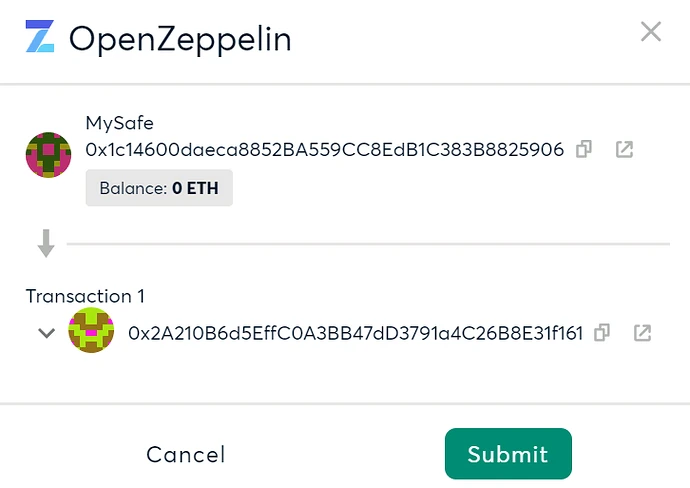The width and height of the screenshot is (690, 488).
Task: Click the Balance: 0 ETH badge
Action: (x=159, y=187)
